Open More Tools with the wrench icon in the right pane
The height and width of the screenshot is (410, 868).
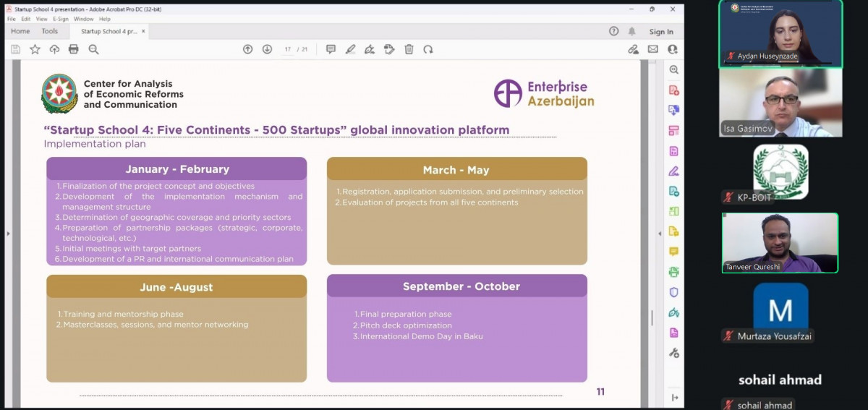click(x=673, y=353)
